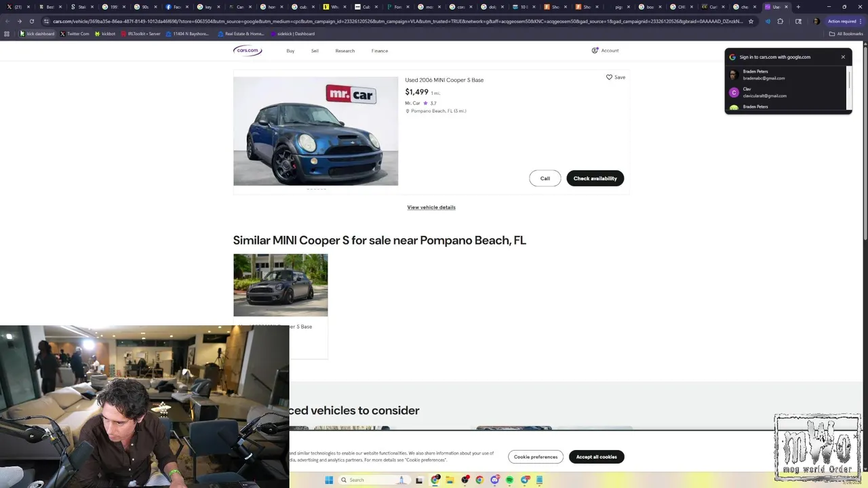
Task: Open a new browser tab
Action: click(798, 7)
